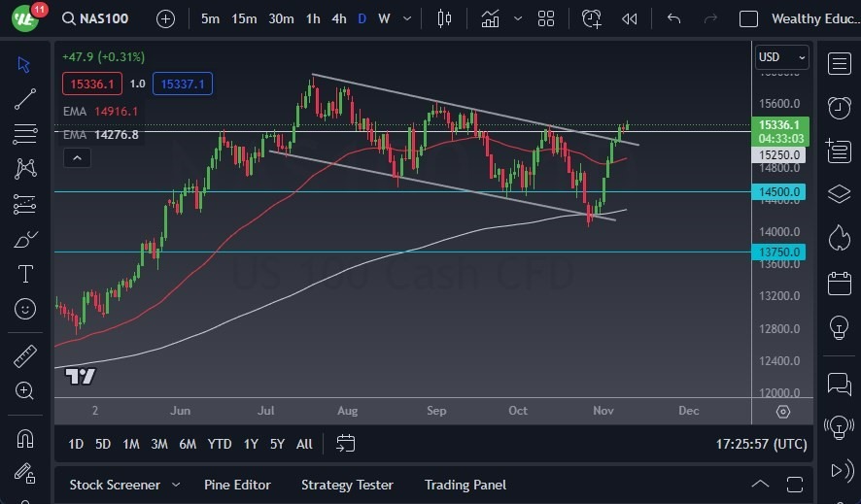Collapse the indicator legend chevron
The height and width of the screenshot is (504, 861).
coord(77,158)
